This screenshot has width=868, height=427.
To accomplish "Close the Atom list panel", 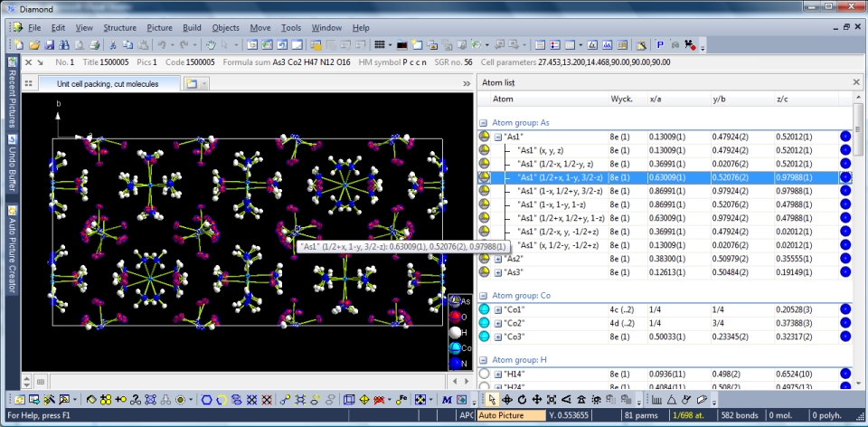I will [x=856, y=82].
